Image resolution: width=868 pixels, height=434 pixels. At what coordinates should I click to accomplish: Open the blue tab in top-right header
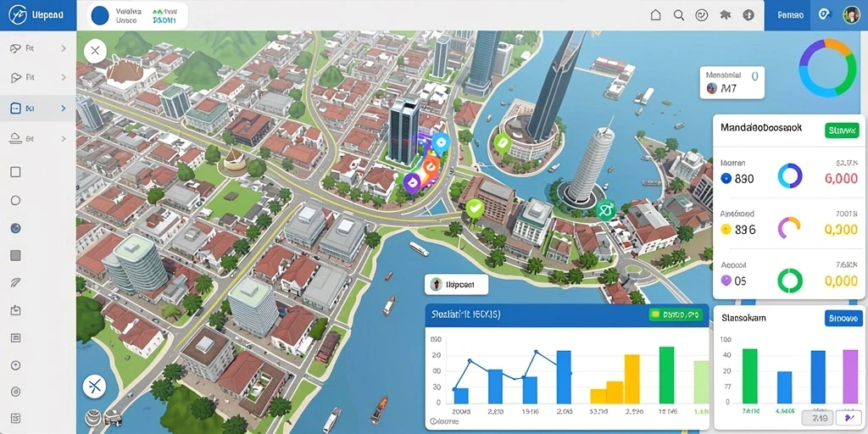790,15
